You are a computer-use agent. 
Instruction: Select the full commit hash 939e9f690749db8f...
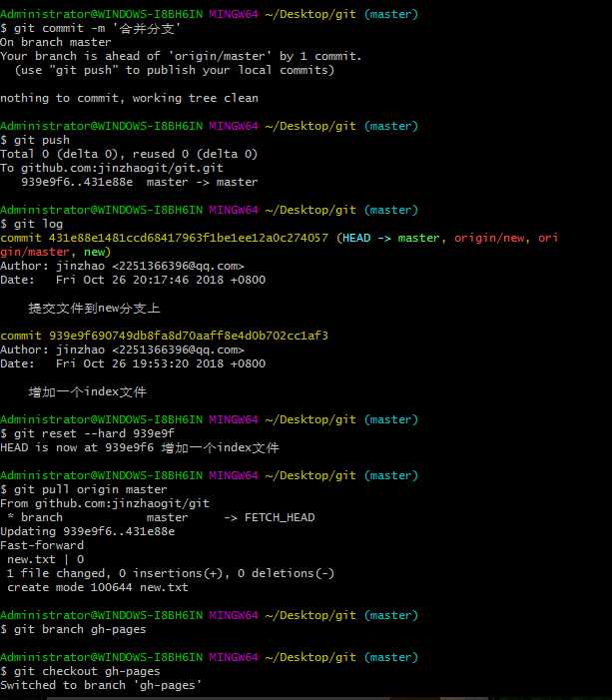(189, 336)
